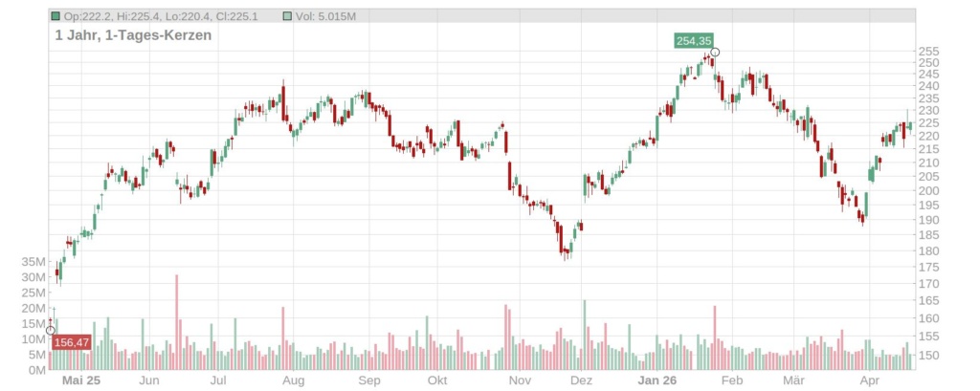Click the '1 Jahr, 1-Tages-Kerzen' chart title

pyautogui.click(x=133, y=34)
